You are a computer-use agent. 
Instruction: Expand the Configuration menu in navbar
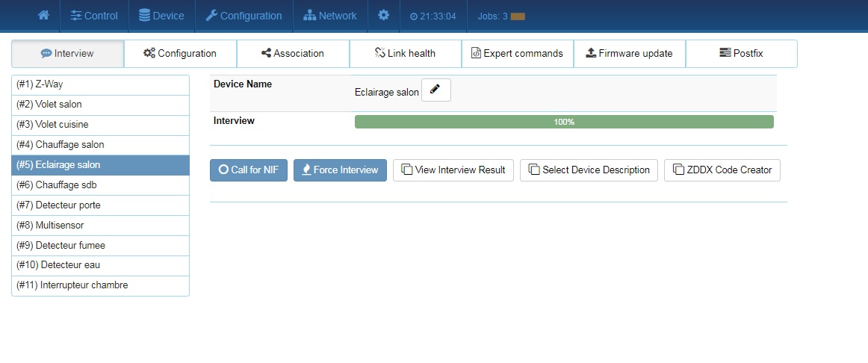(244, 16)
